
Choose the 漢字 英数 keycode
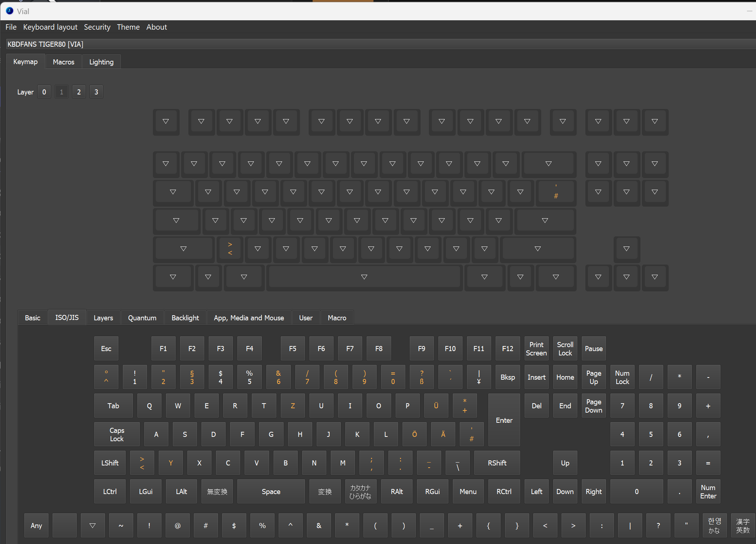pos(743,525)
